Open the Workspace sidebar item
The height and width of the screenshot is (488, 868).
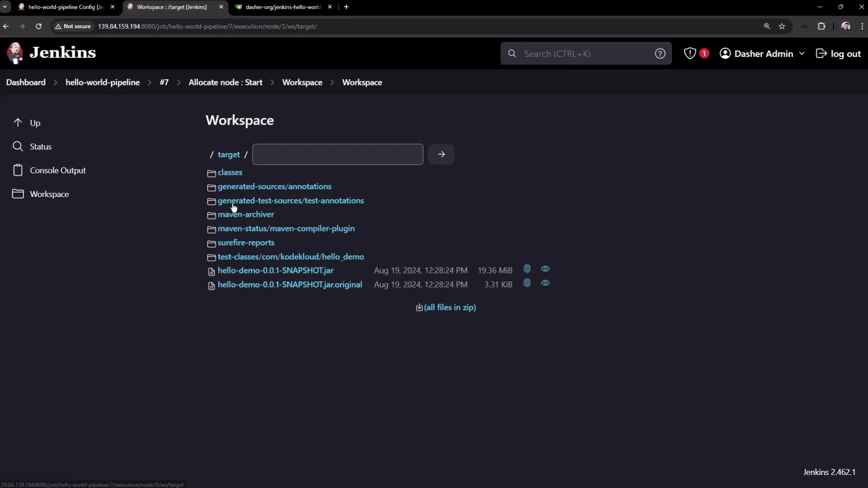50,194
